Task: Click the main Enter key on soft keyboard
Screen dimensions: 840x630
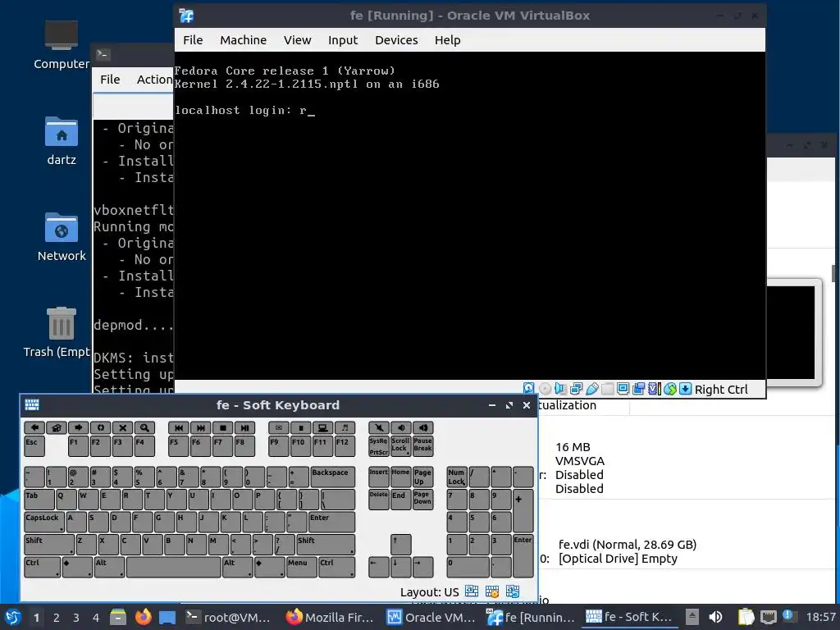Action: (331, 522)
